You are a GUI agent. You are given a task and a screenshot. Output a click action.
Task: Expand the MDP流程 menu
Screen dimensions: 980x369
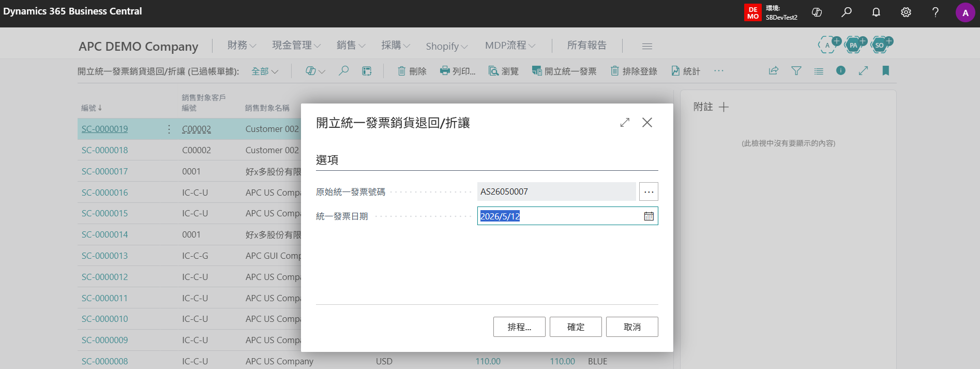coord(510,46)
